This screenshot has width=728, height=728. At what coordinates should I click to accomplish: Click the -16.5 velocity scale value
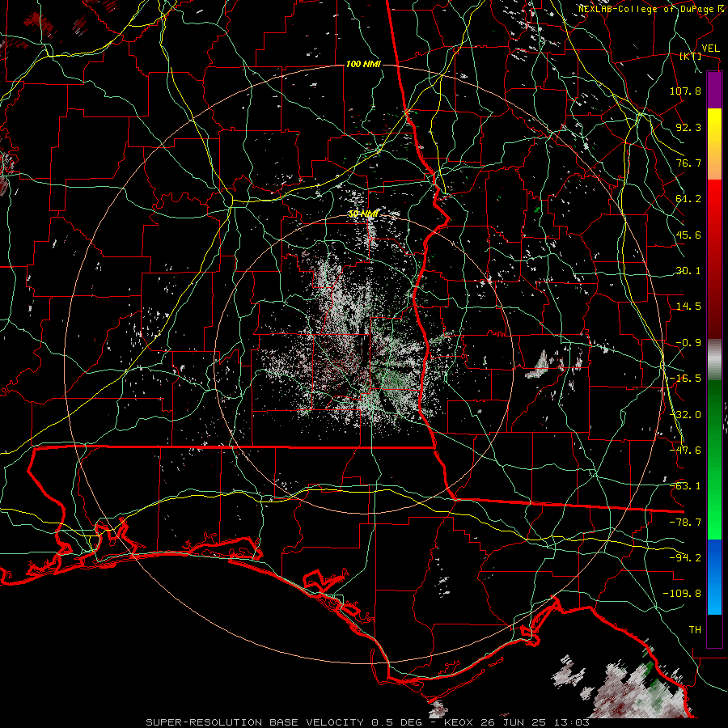click(x=685, y=379)
